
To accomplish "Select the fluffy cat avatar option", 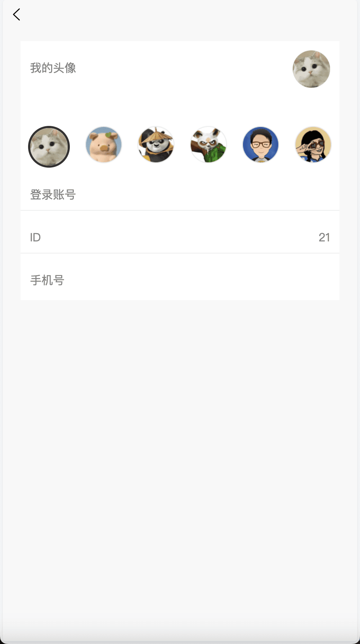I will click(49, 147).
